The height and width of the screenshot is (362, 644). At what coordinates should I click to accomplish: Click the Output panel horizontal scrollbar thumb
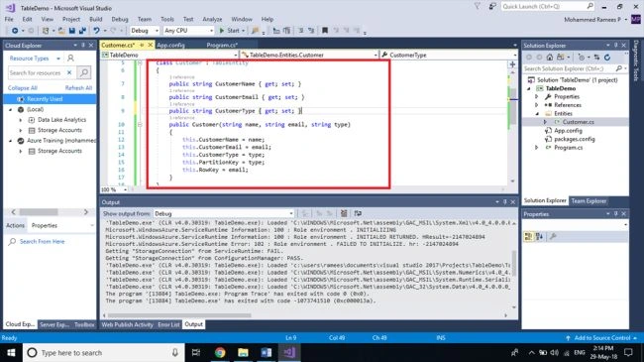click(x=179, y=315)
